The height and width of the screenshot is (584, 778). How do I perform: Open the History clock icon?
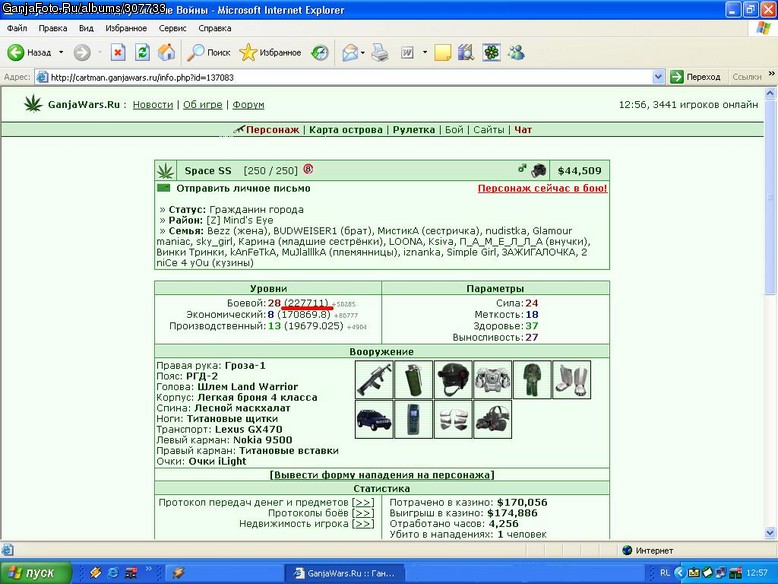(320, 53)
